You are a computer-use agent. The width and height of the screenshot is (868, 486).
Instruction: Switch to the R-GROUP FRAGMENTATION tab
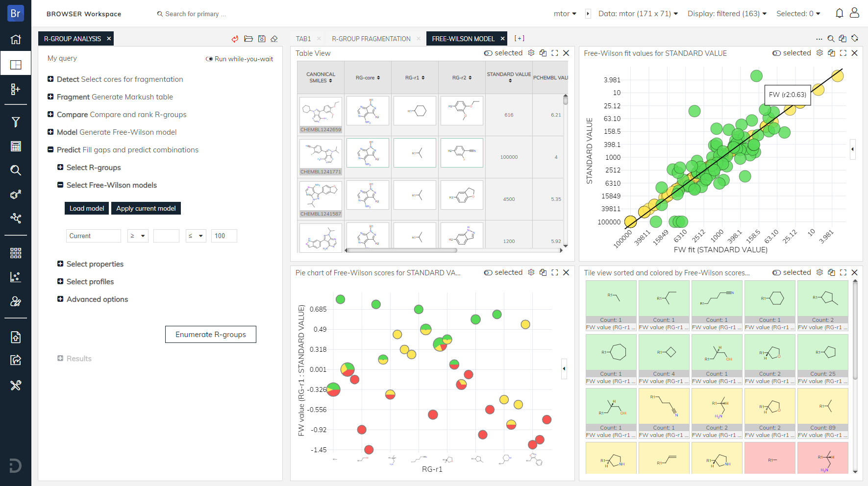[x=371, y=38]
